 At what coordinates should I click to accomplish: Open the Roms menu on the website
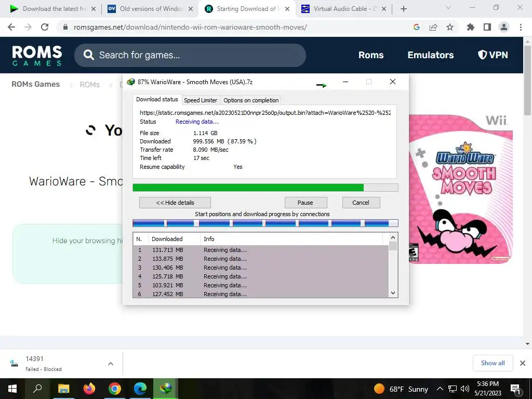[371, 55]
